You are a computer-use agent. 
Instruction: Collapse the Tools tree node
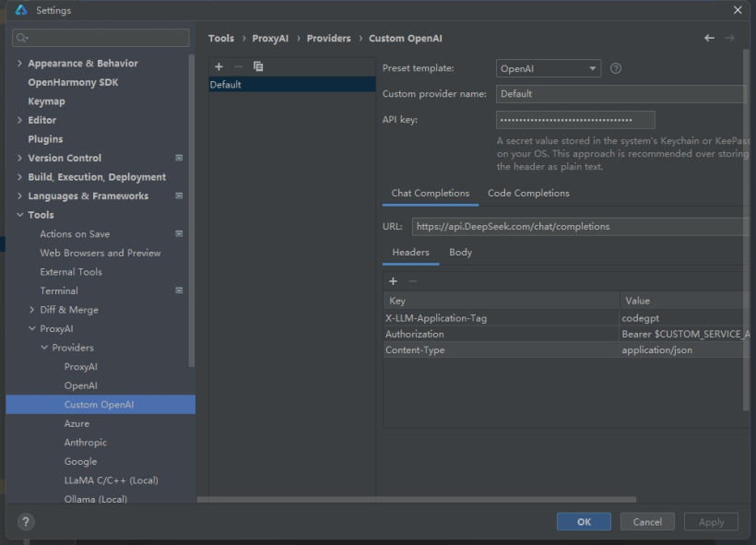[20, 215]
